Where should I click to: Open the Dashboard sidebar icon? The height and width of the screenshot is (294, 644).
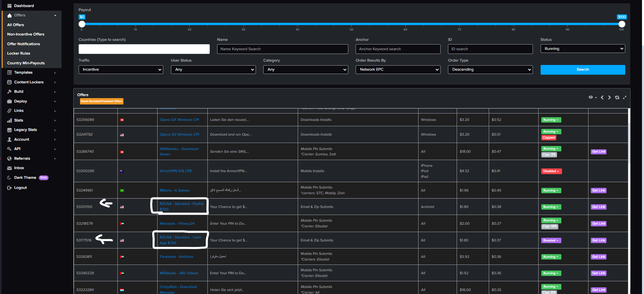point(9,6)
